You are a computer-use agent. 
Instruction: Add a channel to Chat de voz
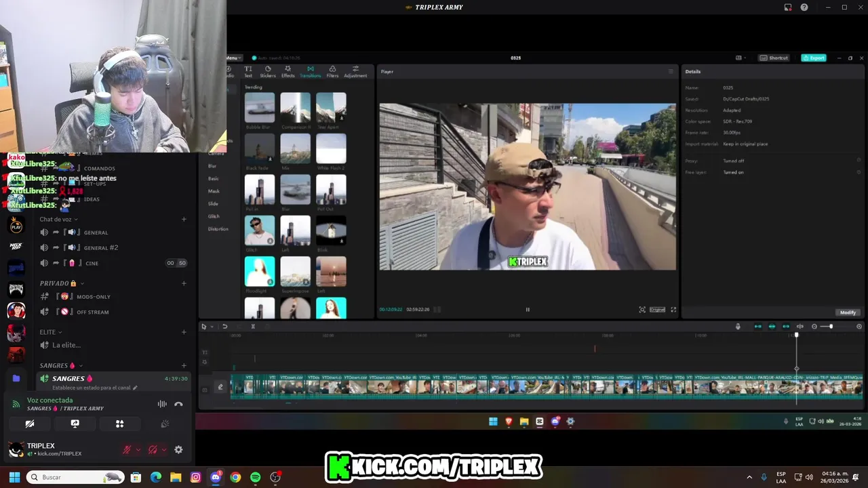(184, 219)
